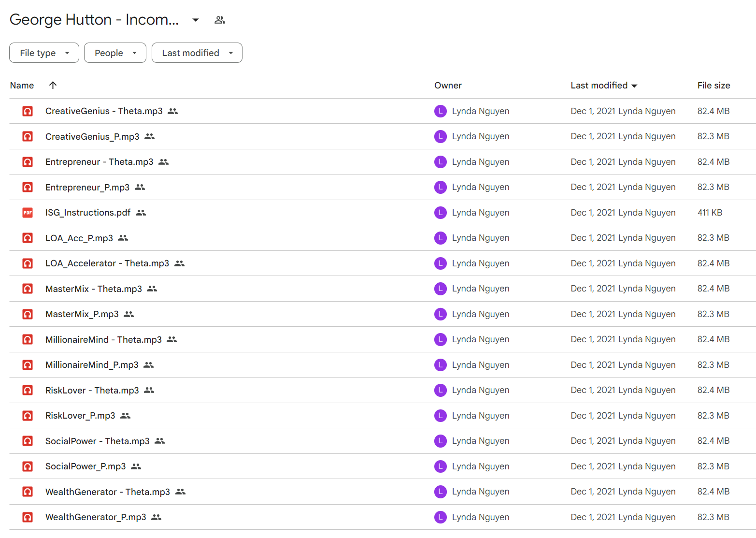Click the audio icon for Entrepreneur - Theta.mp3
The height and width of the screenshot is (538, 756).
click(28, 162)
